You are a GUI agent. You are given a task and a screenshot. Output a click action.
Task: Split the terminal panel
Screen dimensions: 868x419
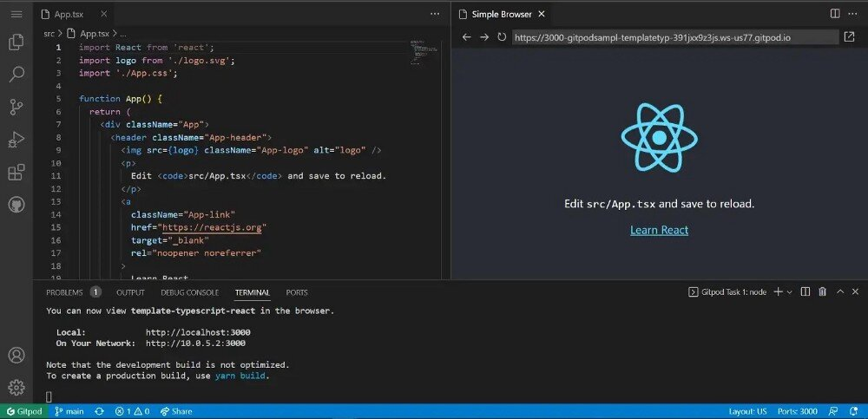(806, 292)
